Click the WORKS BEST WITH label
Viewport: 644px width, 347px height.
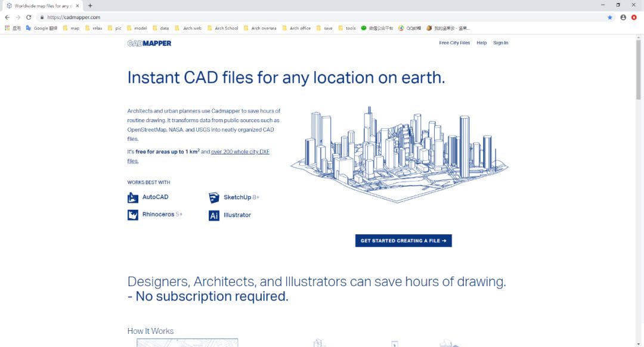pos(148,182)
